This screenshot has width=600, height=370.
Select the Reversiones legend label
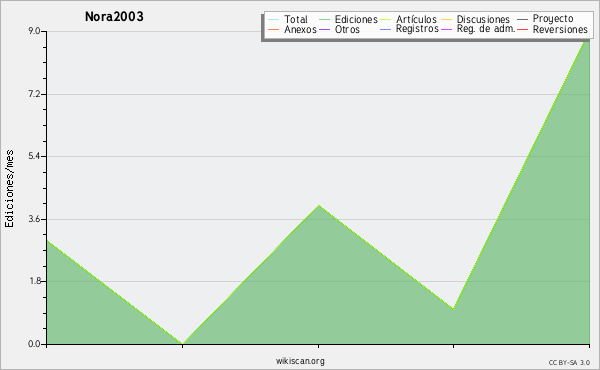coord(560,29)
